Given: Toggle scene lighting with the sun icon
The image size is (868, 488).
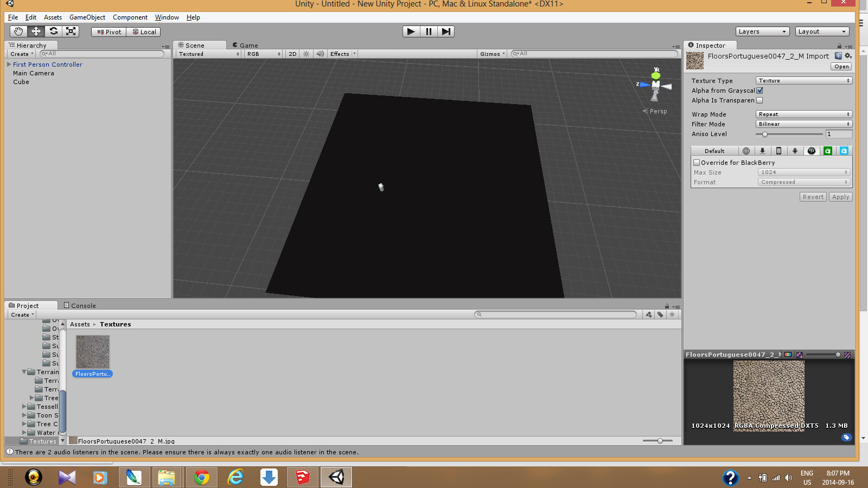Looking at the screenshot, I should point(306,54).
